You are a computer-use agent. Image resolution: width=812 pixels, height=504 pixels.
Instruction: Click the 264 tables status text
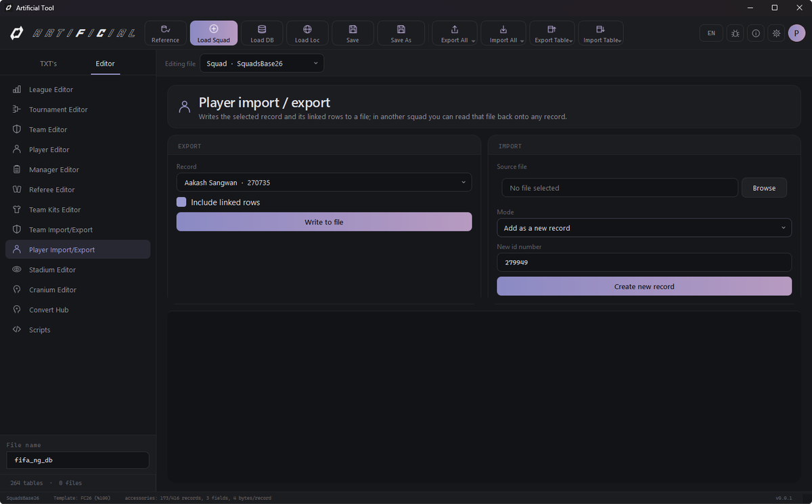click(x=26, y=483)
